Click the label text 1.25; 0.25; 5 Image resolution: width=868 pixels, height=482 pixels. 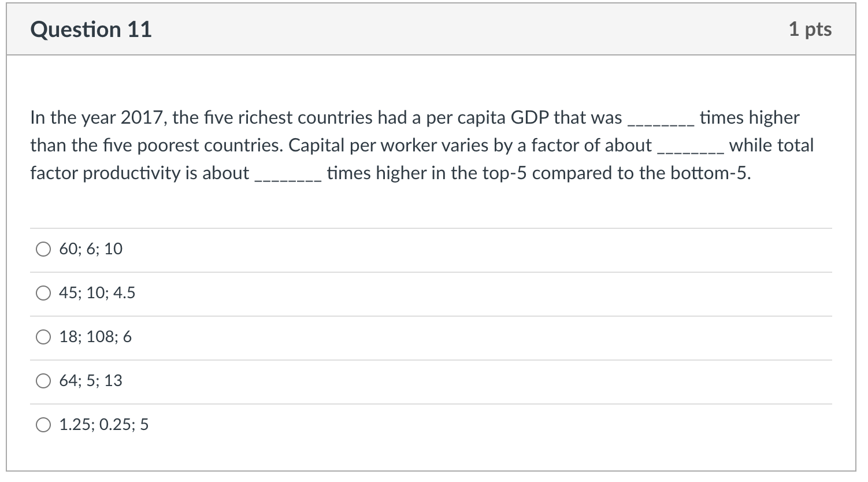[x=103, y=425]
